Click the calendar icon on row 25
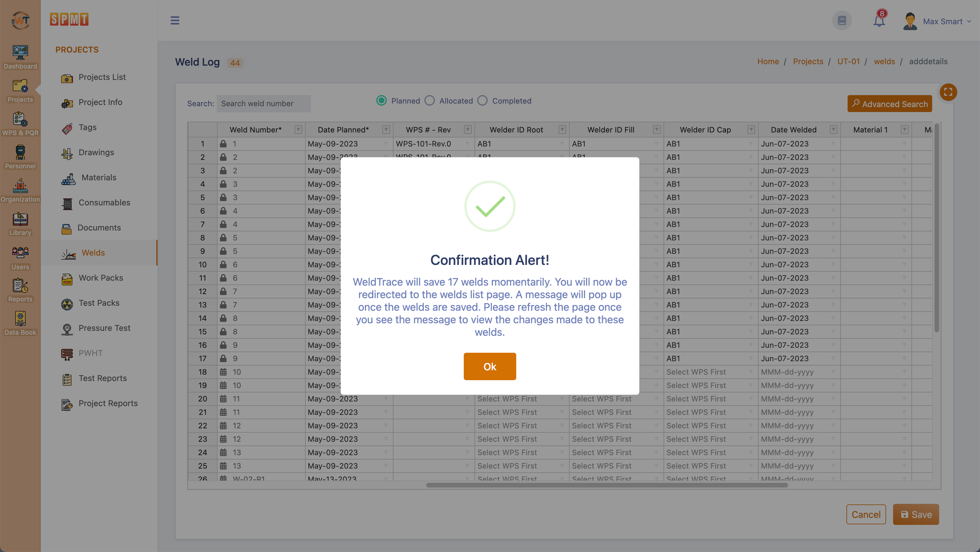The image size is (980, 552). pos(223,466)
